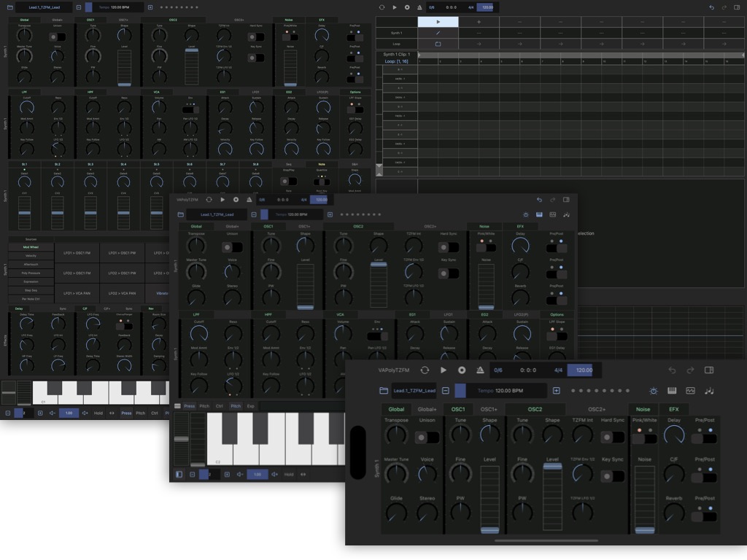Show the keyboard view in frontmost window
The width and height of the screenshot is (747, 560).
(672, 391)
